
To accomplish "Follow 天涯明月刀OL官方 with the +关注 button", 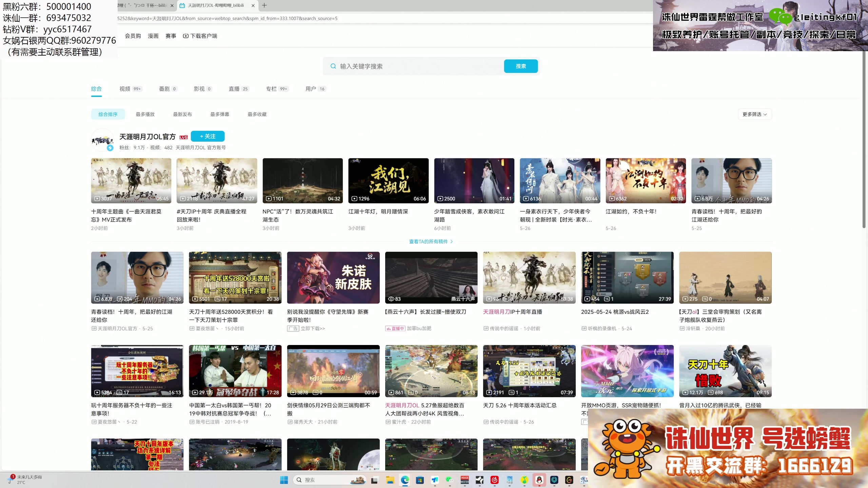I will [208, 136].
